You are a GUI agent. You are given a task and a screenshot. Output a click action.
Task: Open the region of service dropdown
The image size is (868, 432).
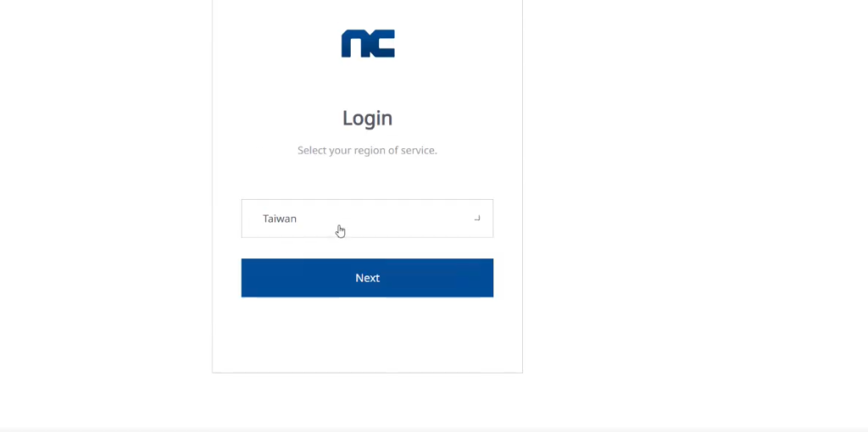[367, 219]
